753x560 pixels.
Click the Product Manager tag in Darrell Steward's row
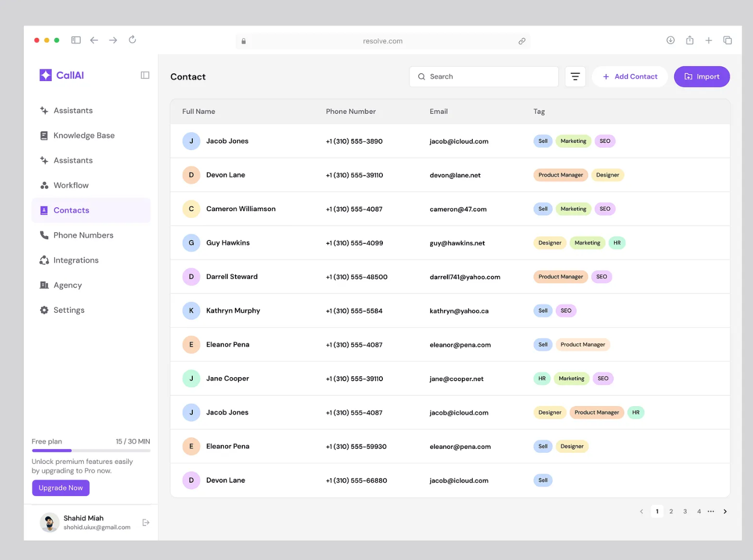(561, 277)
